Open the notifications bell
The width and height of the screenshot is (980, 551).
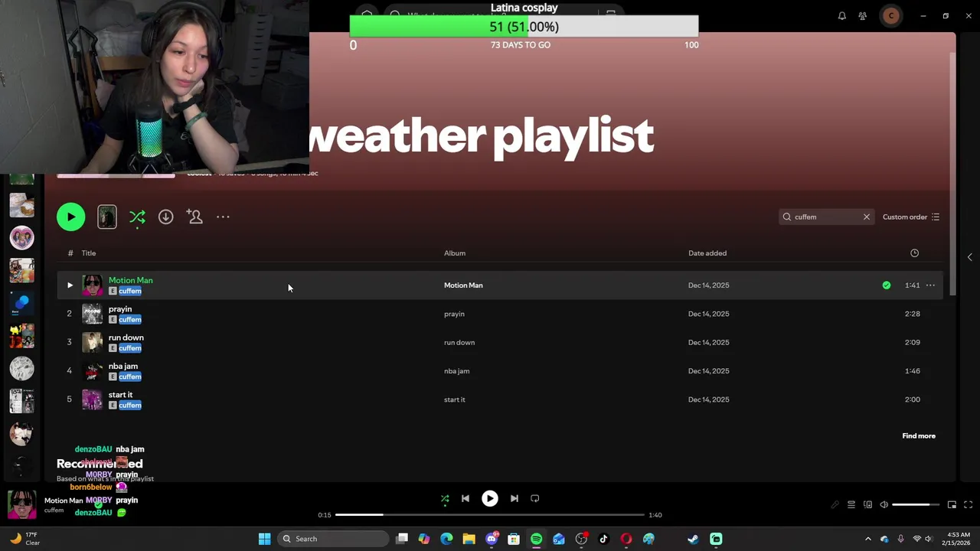coord(841,15)
